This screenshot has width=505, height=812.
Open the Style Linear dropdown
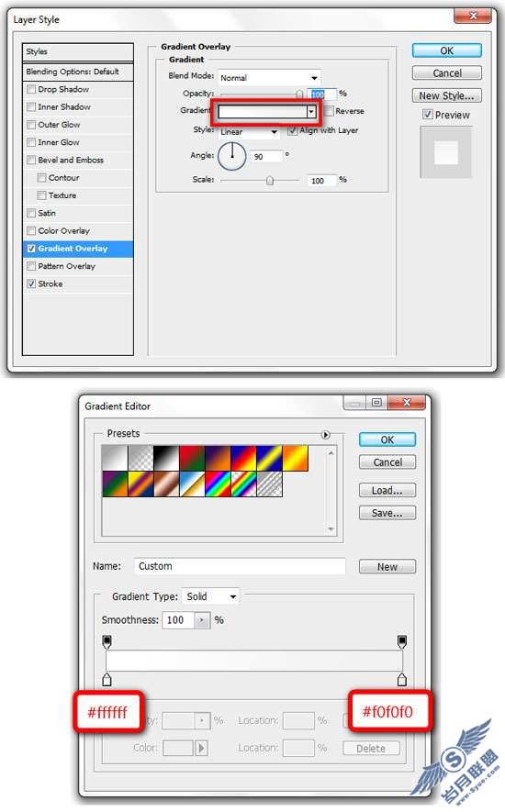click(249, 132)
